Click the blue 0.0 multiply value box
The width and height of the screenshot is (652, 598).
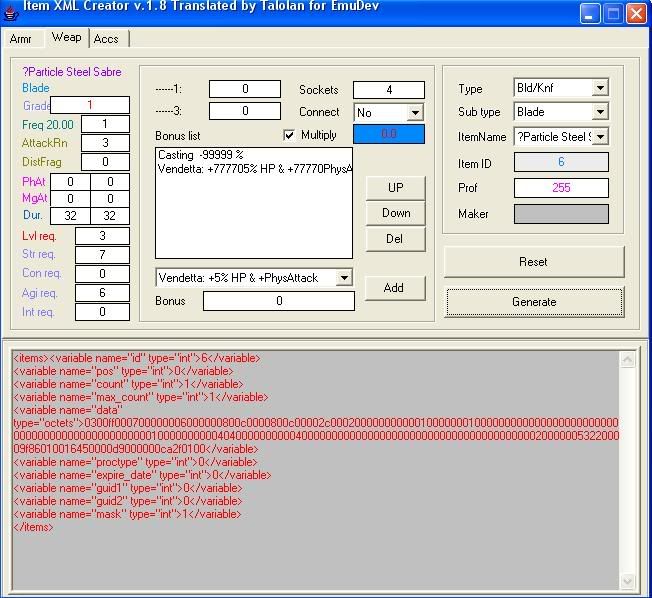(388, 134)
